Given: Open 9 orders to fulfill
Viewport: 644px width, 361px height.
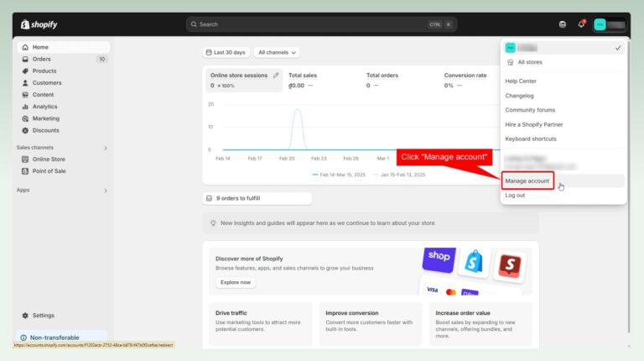Looking at the screenshot, I should point(257,199).
